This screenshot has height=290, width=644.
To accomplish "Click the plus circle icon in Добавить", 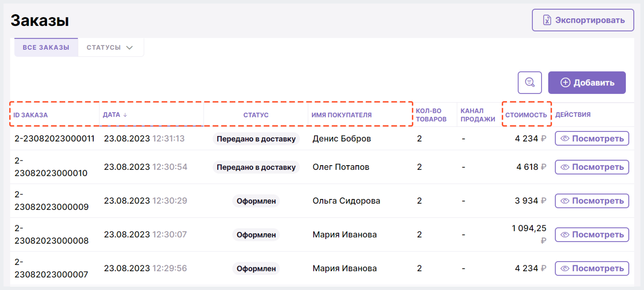I will (x=565, y=83).
